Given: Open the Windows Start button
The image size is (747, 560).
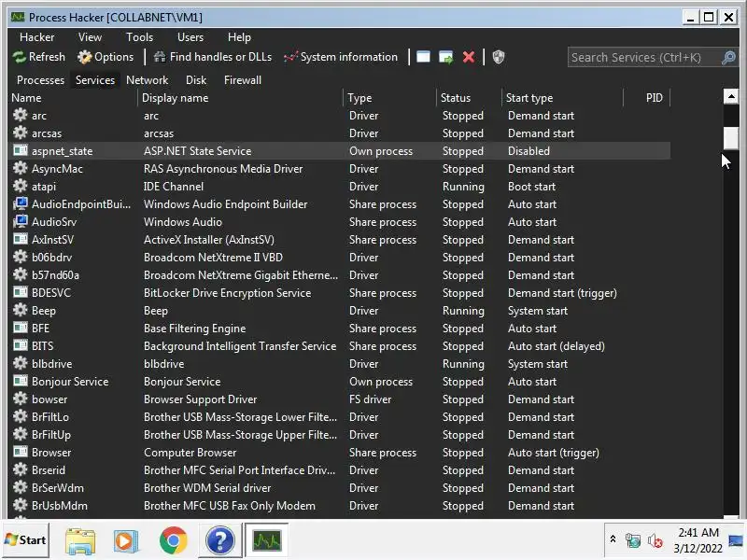Looking at the screenshot, I should 26,540.
